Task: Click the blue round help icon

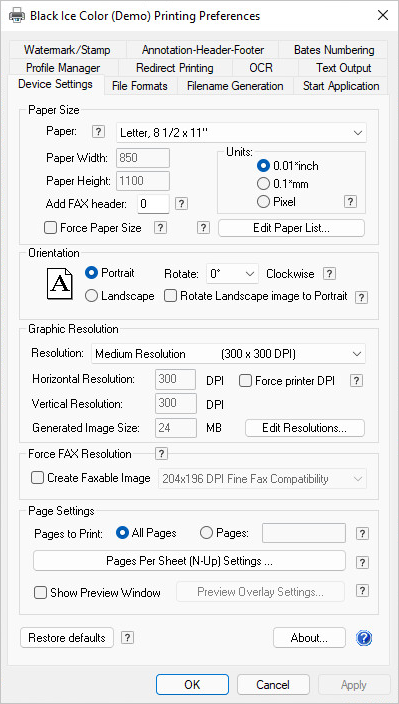Action: (x=364, y=638)
